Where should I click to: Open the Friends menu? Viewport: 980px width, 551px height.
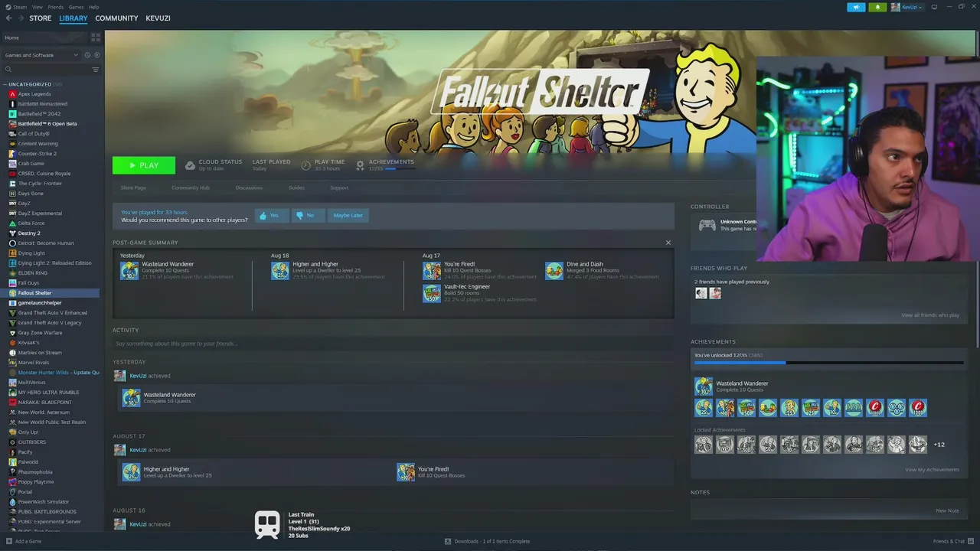click(x=56, y=7)
